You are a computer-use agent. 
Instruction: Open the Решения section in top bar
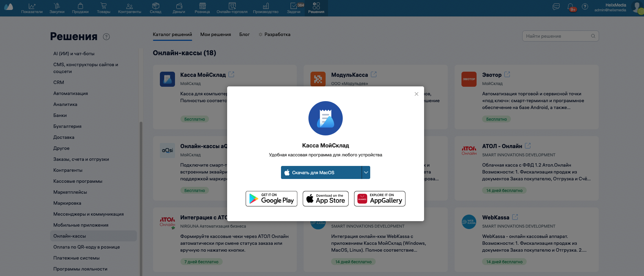(x=316, y=8)
